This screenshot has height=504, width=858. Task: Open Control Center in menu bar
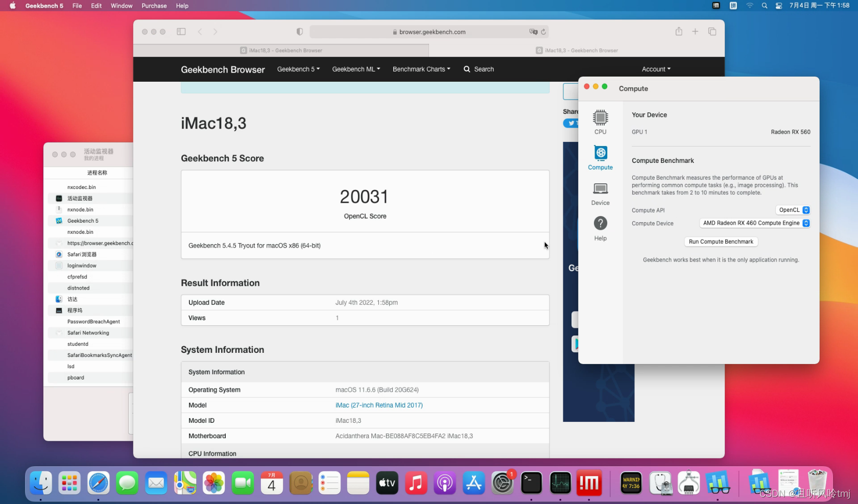point(778,6)
